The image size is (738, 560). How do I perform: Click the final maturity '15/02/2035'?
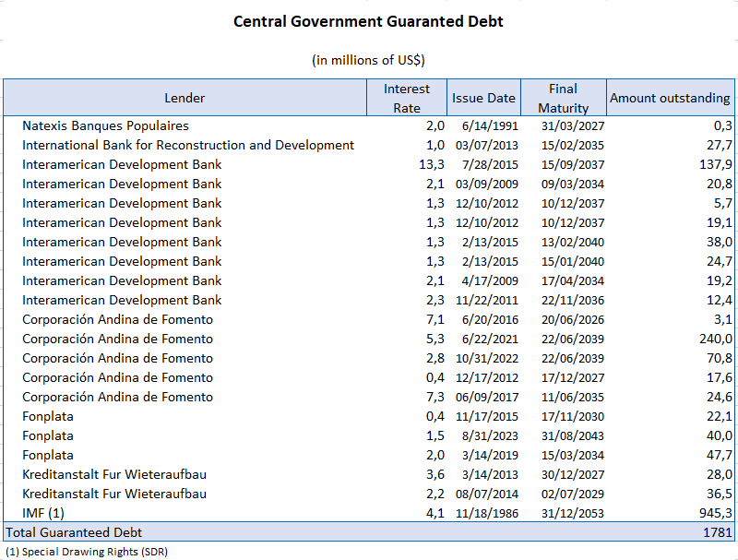click(573, 146)
